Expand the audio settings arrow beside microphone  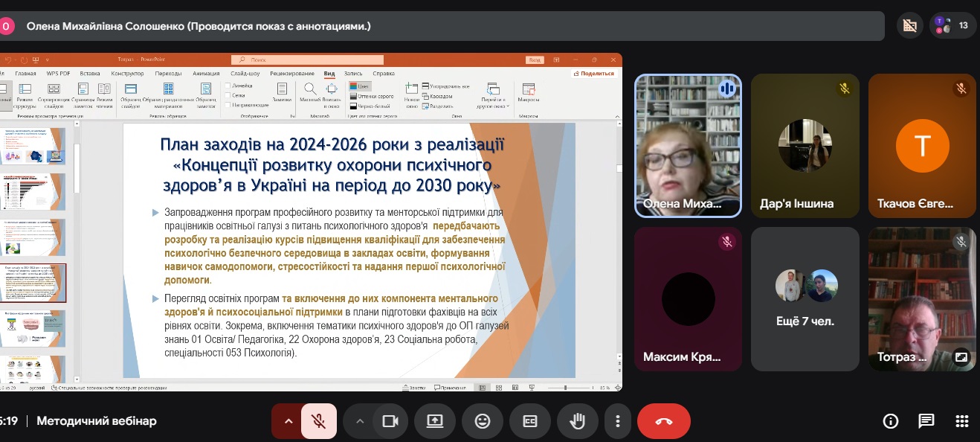[288, 421]
